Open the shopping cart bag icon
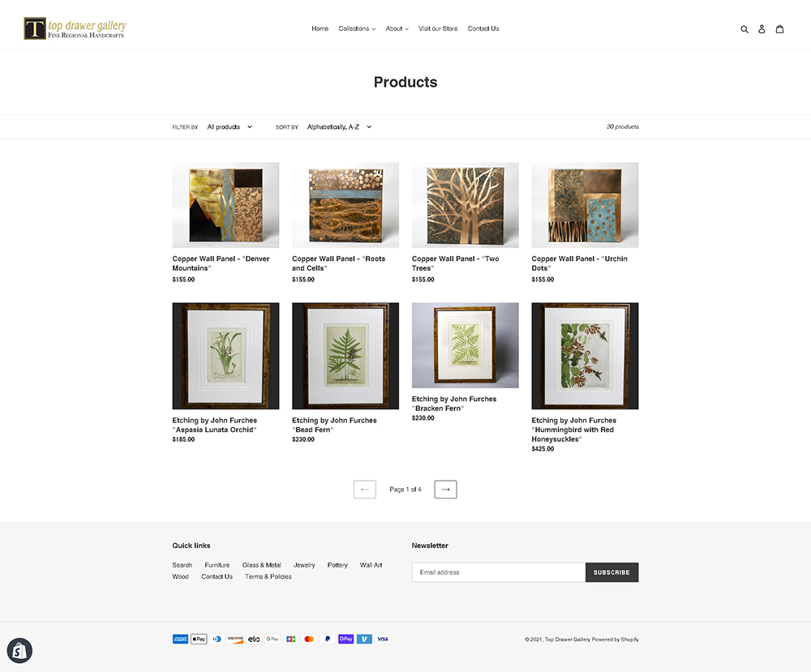This screenshot has height=672, width=811. tap(779, 29)
